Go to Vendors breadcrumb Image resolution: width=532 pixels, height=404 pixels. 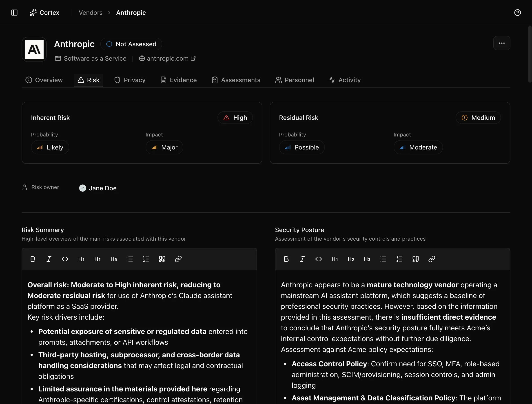[x=91, y=13]
